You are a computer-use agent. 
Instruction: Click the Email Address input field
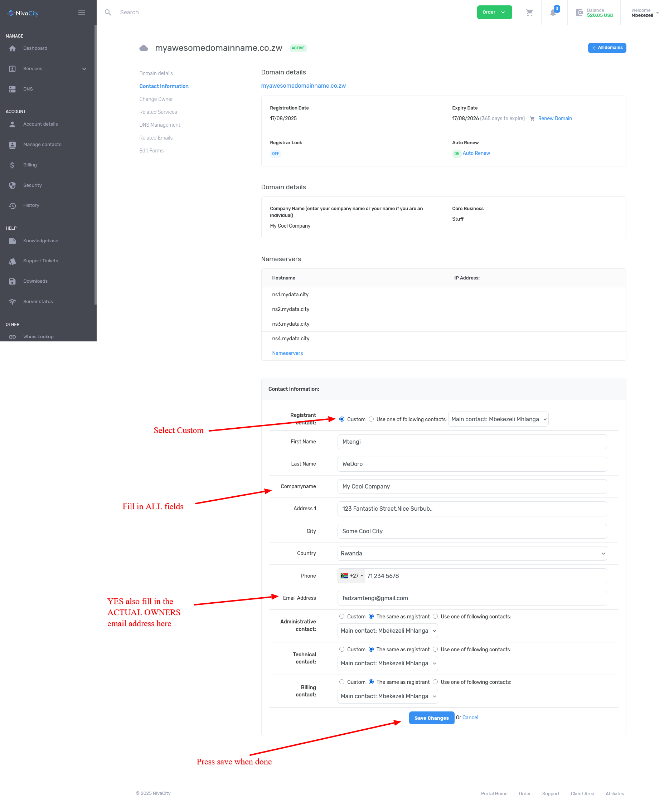(x=472, y=598)
